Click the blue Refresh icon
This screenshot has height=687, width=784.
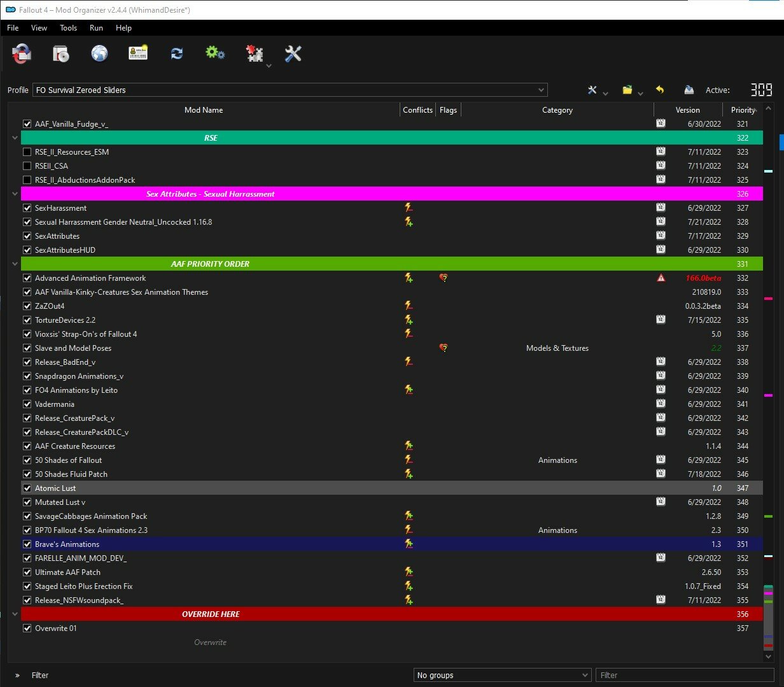coord(177,54)
